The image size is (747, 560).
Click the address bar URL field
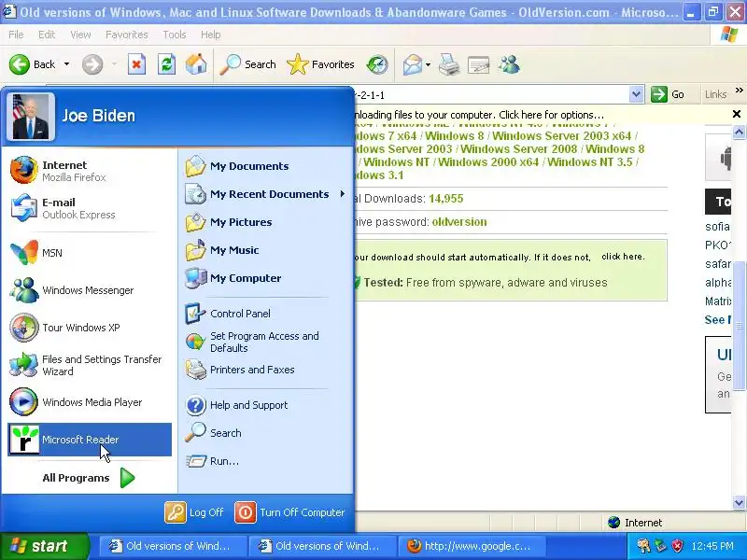tap(492, 95)
